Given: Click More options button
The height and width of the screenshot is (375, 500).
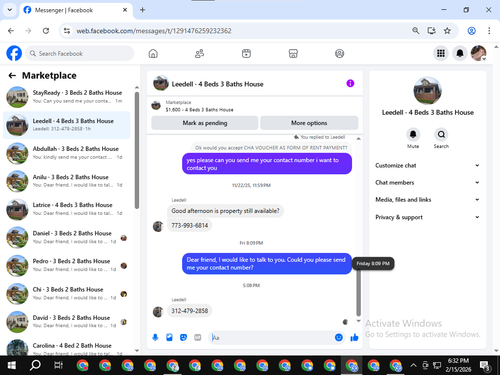Looking at the screenshot, I should tap(309, 123).
